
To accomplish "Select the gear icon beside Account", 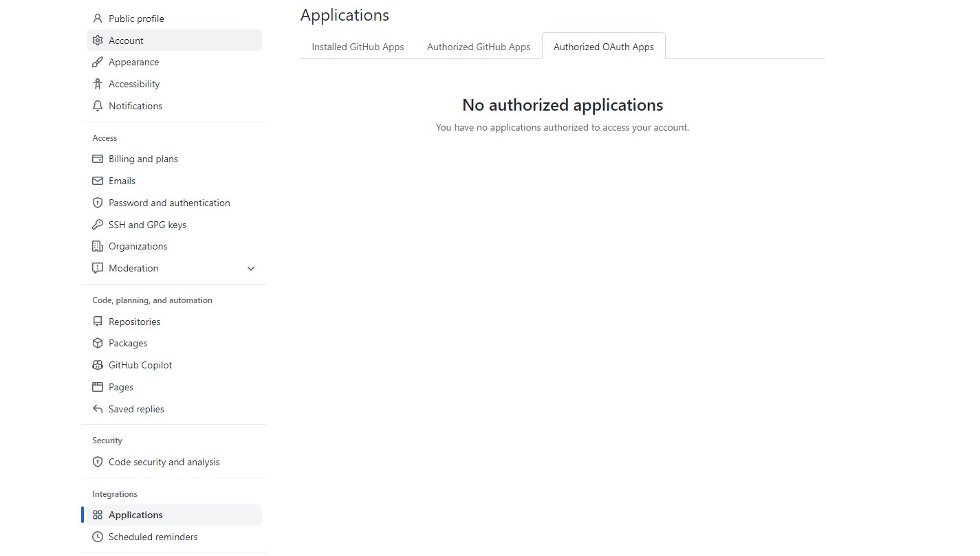I will [97, 40].
